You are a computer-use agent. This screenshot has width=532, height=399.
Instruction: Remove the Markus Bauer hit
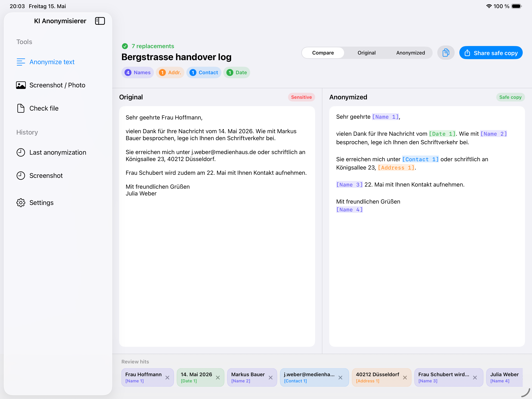(x=271, y=378)
